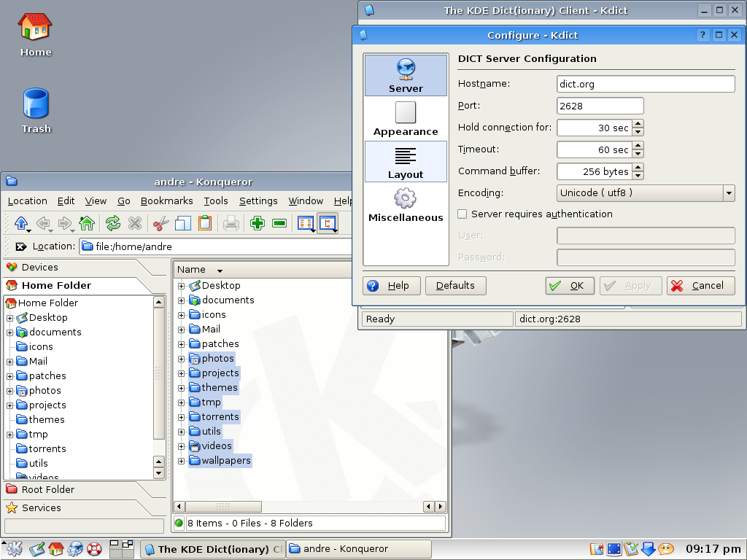Clear the location bar with arrow icon
The width and height of the screenshot is (747, 560).
click(x=20, y=246)
